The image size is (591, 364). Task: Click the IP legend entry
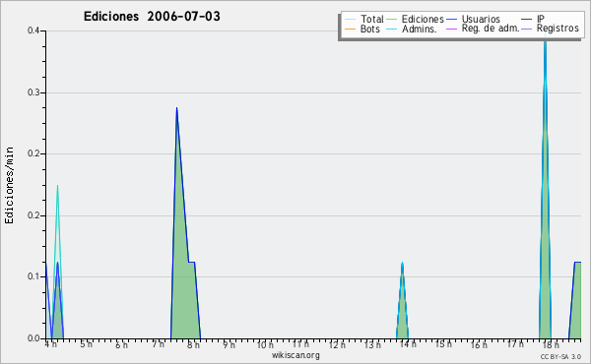(x=533, y=19)
